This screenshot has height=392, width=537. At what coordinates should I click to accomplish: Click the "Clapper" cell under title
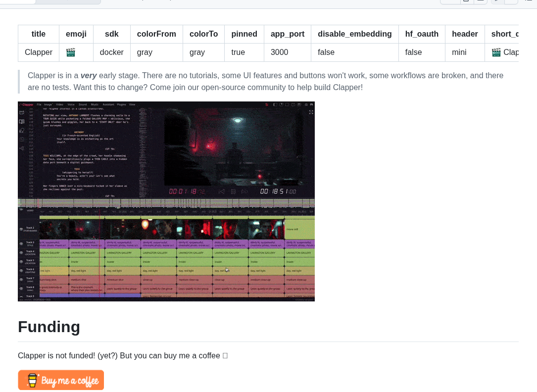[39, 52]
